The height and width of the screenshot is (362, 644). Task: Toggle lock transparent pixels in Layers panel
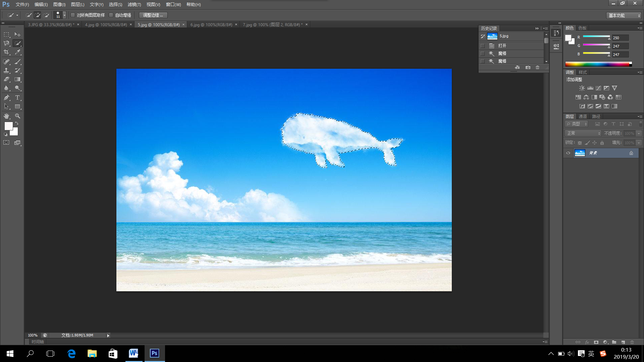[x=580, y=143]
